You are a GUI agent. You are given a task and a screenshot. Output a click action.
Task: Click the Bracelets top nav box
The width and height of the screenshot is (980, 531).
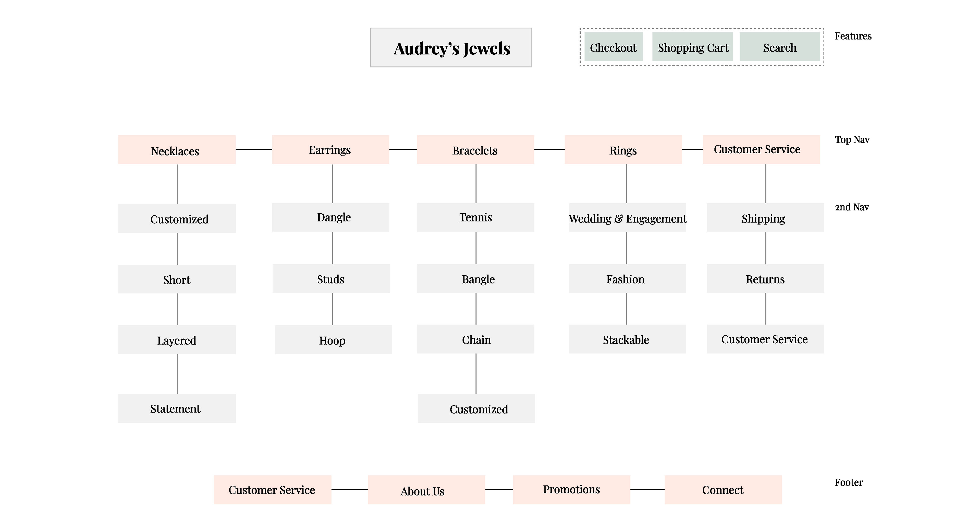[475, 150]
